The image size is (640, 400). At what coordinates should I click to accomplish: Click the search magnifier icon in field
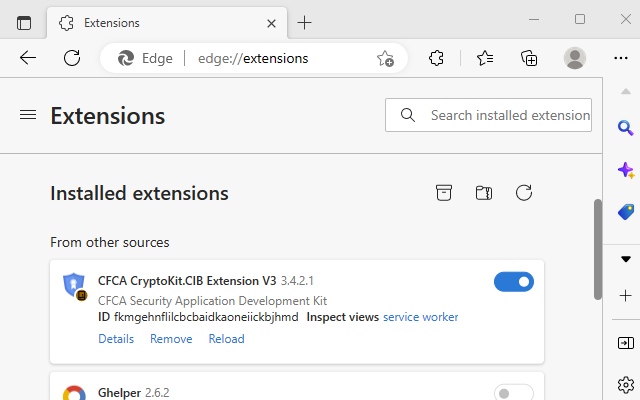pos(408,115)
